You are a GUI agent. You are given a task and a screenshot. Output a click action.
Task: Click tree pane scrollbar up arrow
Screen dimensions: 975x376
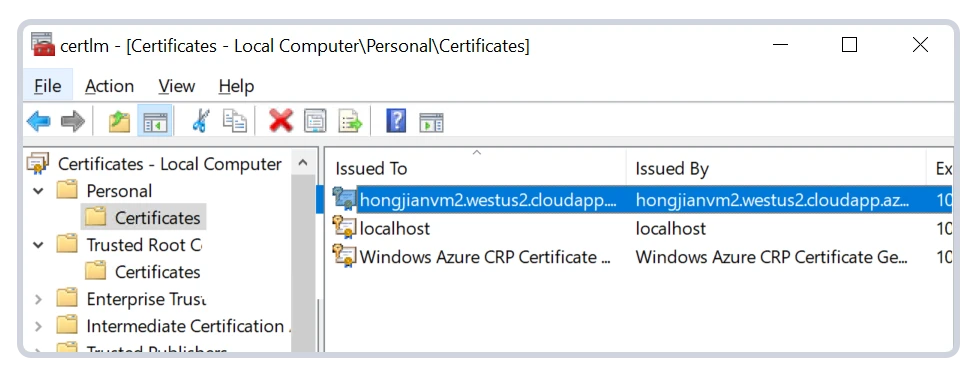303,163
